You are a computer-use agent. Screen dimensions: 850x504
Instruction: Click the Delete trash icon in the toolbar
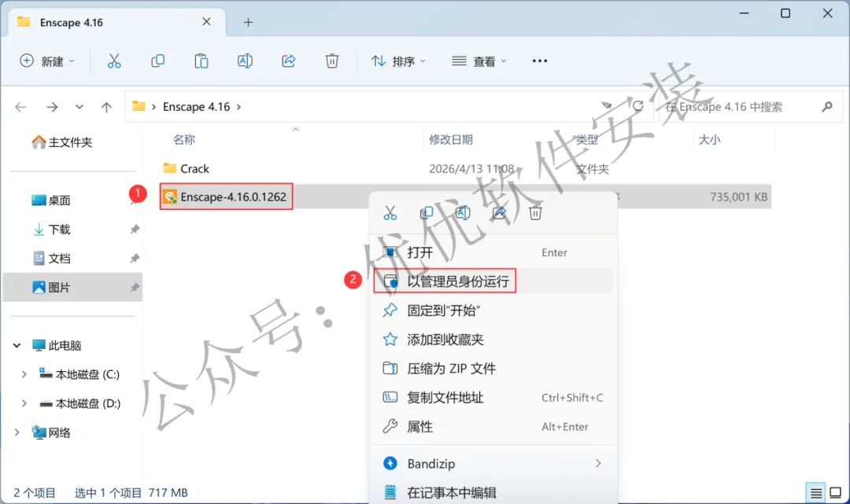(332, 61)
